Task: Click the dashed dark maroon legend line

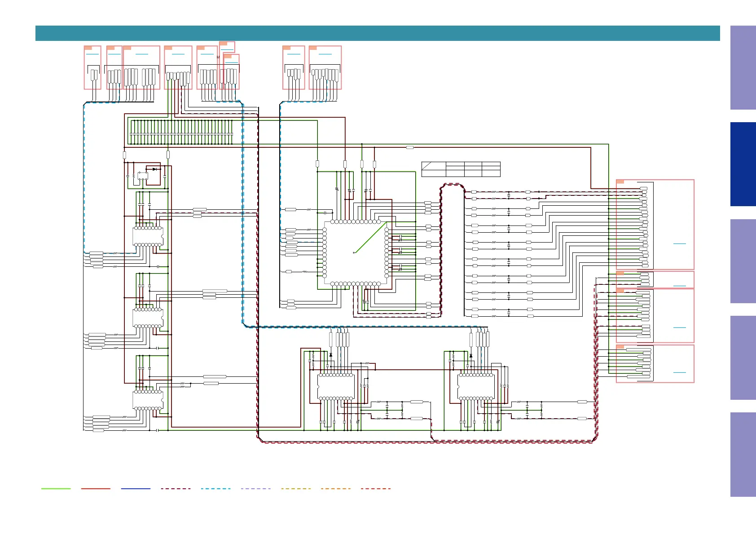Action: [x=176, y=488]
